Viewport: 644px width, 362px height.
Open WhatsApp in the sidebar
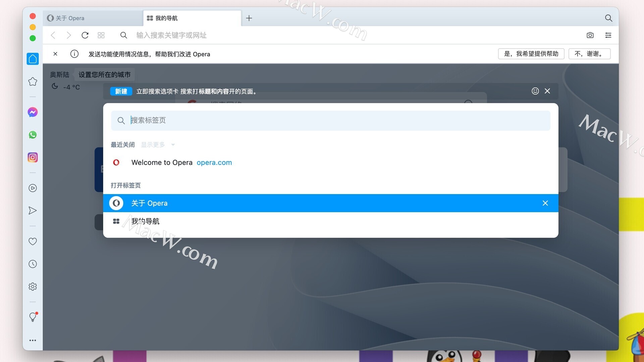33,135
